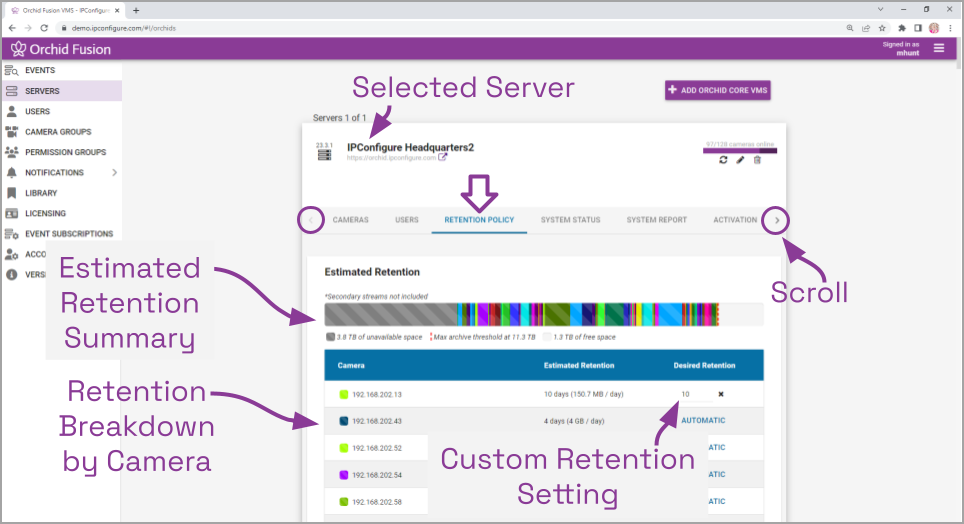Screen dimensions: 964x524
Task: Bookmark this page with the star icon
Action: click(882, 28)
